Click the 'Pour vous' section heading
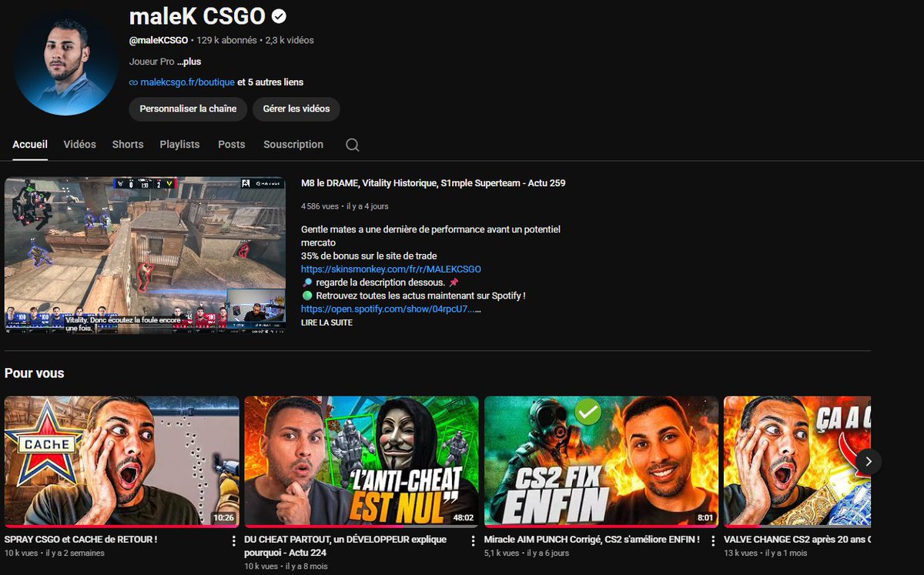This screenshot has height=575, width=924. point(35,373)
